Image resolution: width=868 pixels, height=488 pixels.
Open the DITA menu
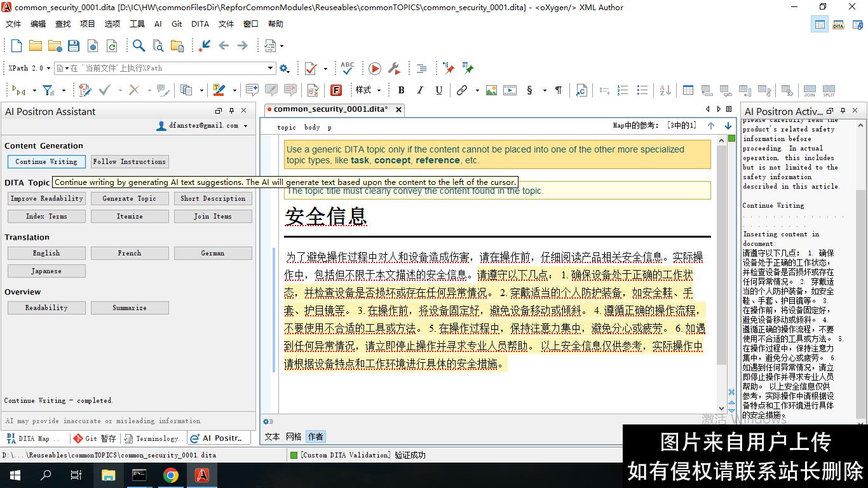[x=200, y=24]
